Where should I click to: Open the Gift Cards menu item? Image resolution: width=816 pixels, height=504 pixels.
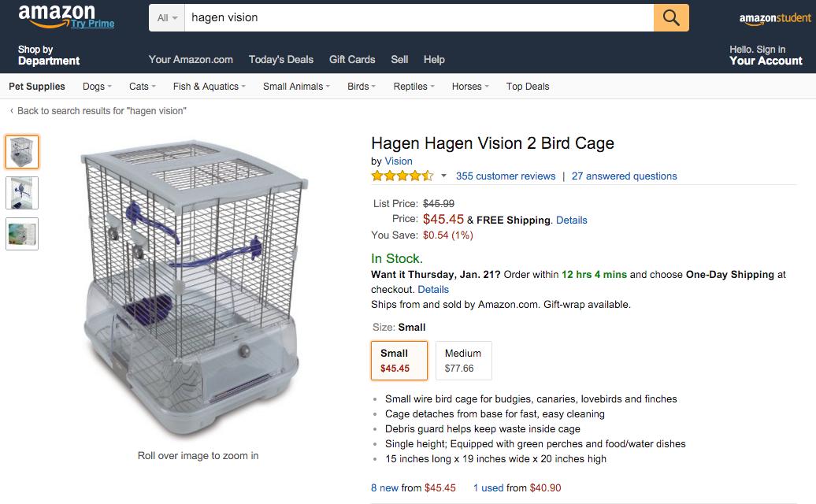point(352,59)
